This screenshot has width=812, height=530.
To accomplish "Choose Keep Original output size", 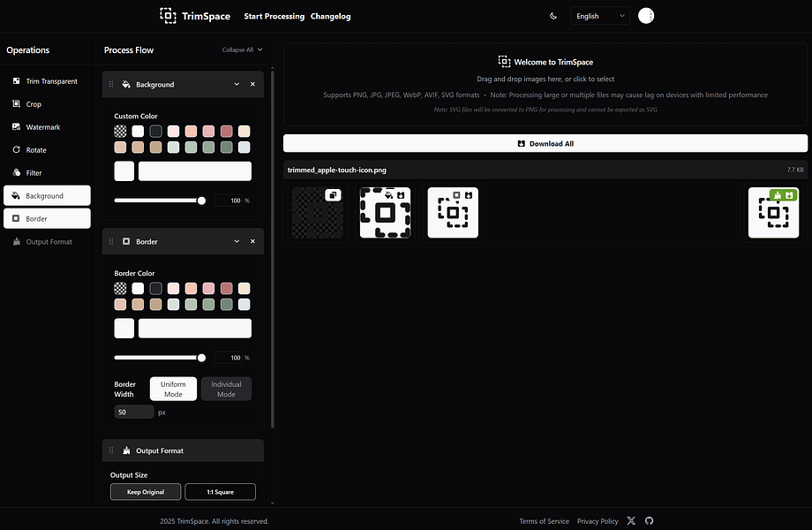I will point(146,492).
